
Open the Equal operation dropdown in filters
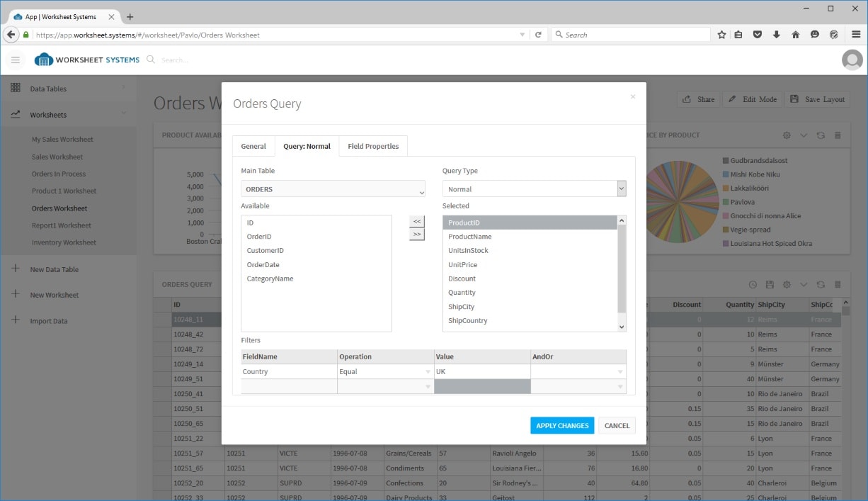[428, 372]
